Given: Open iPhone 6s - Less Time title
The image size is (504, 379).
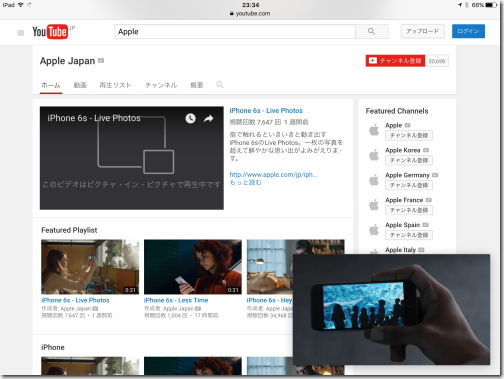Looking at the screenshot, I should pos(176,300).
